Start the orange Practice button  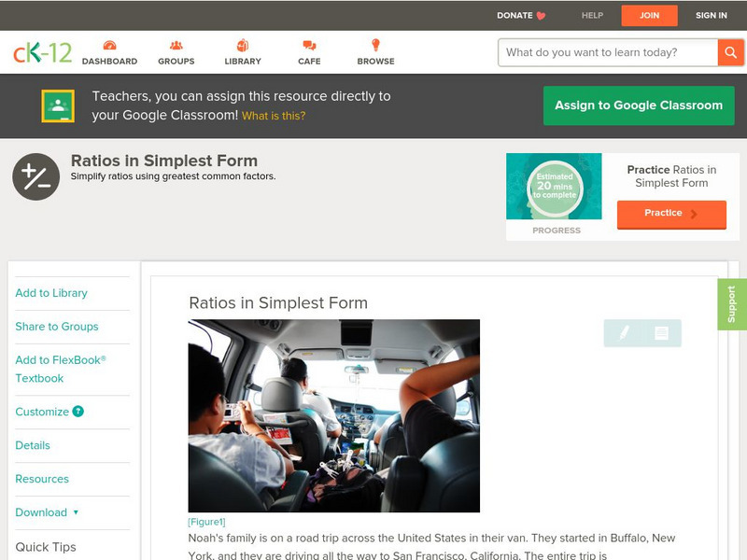[x=670, y=214]
